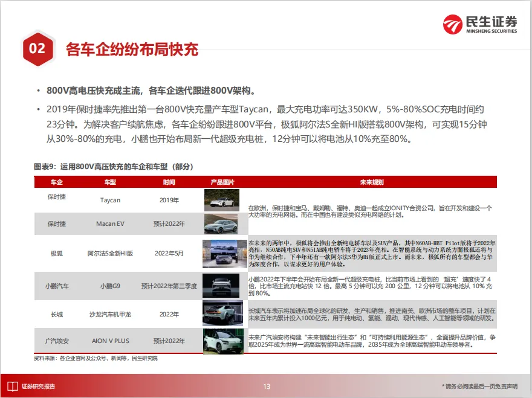Click the 产品图片 column header
532x398 pixels.
point(222,182)
